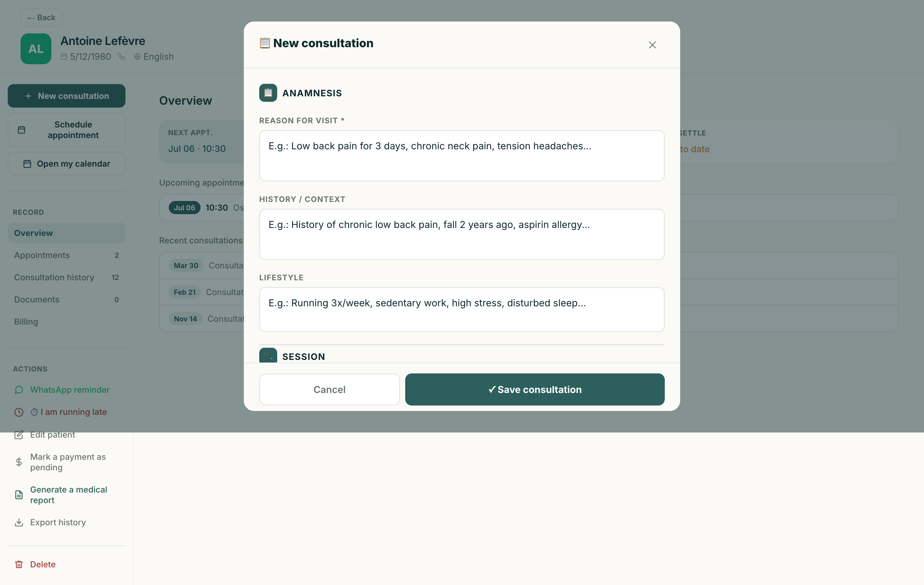Click the trash icon beside Delete
924x585 pixels.
(x=19, y=564)
